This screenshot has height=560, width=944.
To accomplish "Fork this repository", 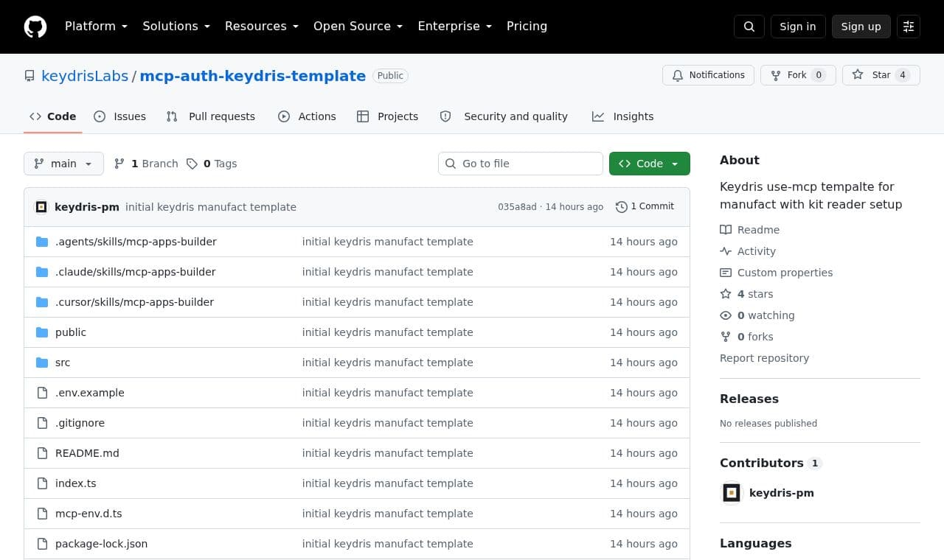I will coord(798,75).
